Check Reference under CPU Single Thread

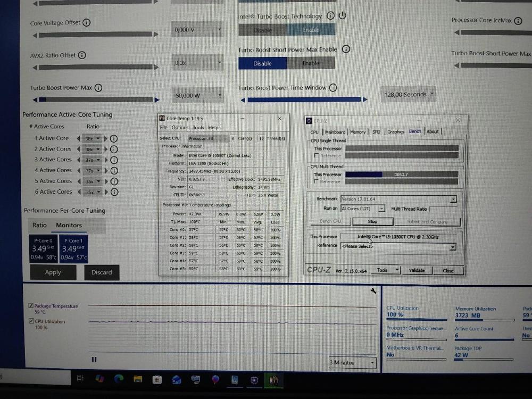(317, 155)
